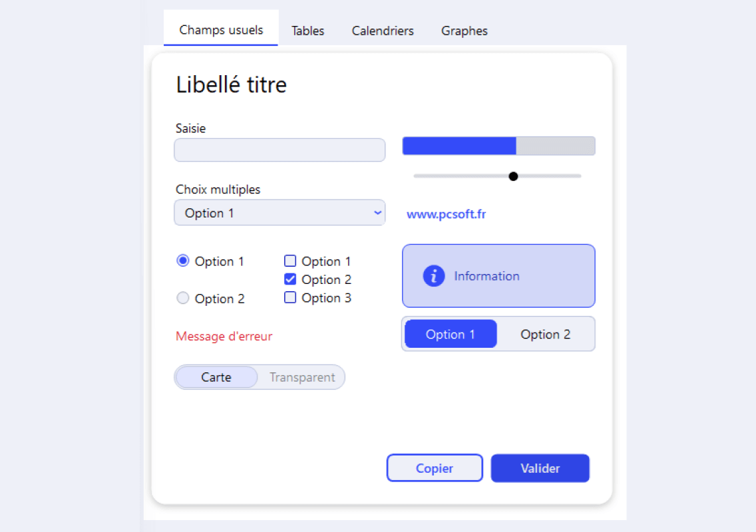Image resolution: width=756 pixels, height=532 pixels.
Task: Click the blue progress bar
Action: pos(459,146)
